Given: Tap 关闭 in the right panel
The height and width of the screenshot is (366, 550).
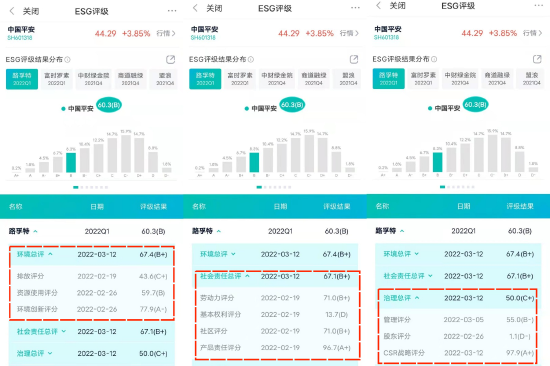Looking at the screenshot, I should pyautogui.click(x=397, y=5).
